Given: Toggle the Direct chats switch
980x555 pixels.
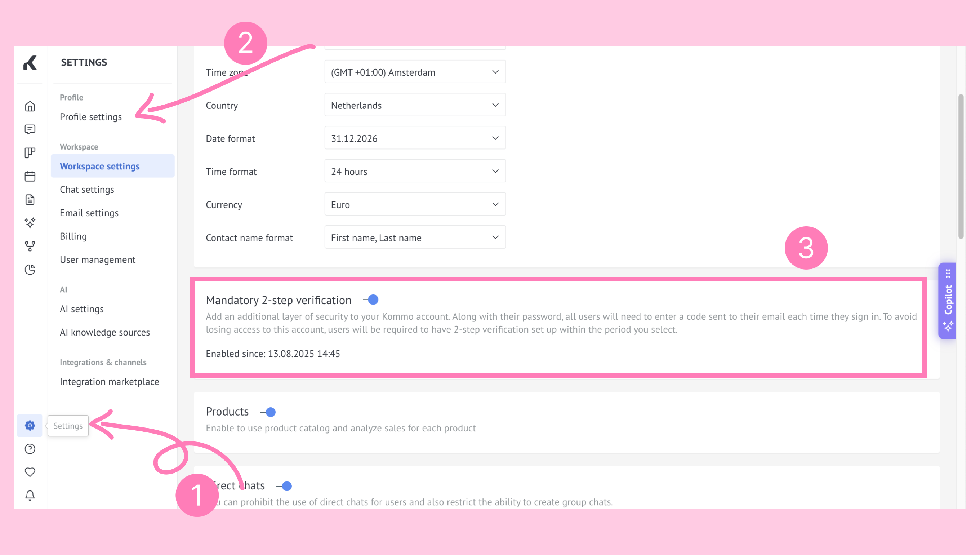Looking at the screenshot, I should click(284, 486).
